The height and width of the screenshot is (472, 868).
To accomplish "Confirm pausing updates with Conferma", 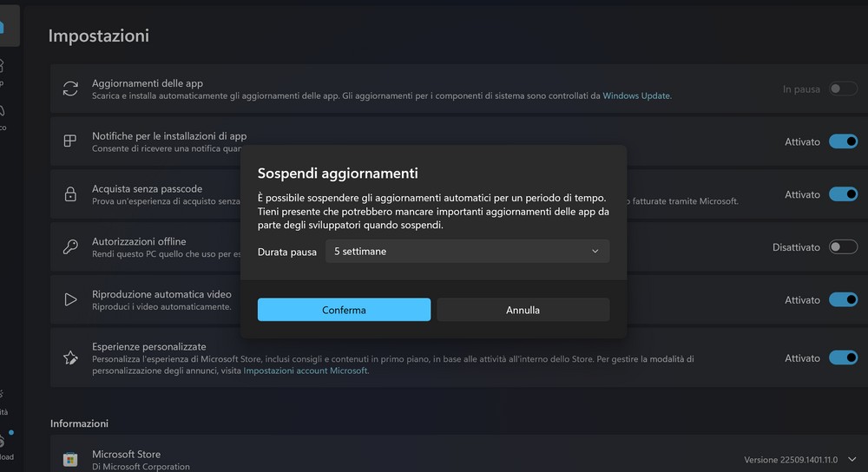I will point(344,310).
